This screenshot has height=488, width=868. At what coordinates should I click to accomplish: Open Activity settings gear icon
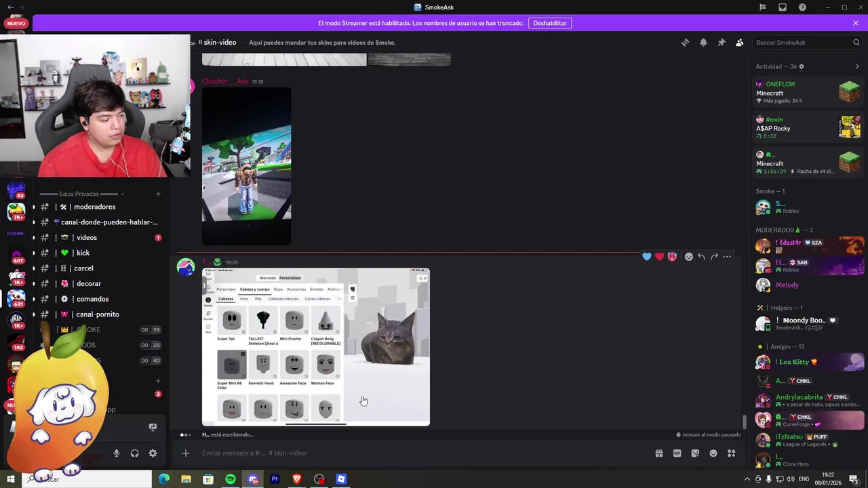click(802, 66)
